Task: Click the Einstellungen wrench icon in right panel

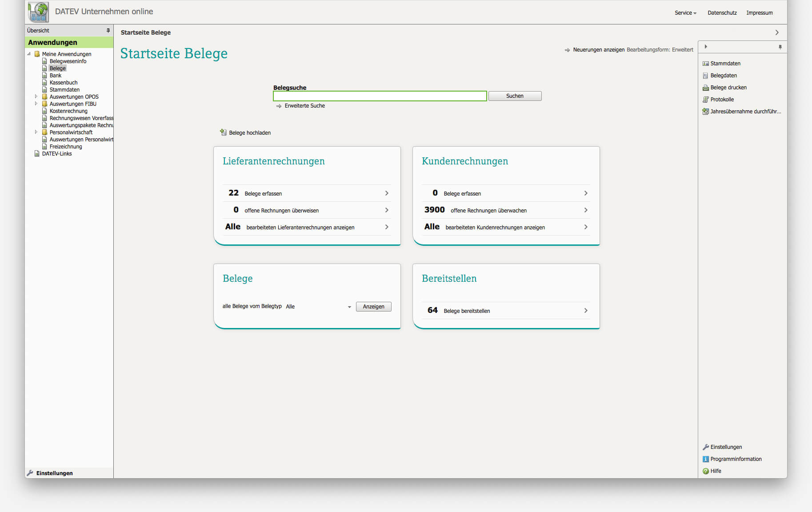Action: click(x=705, y=447)
